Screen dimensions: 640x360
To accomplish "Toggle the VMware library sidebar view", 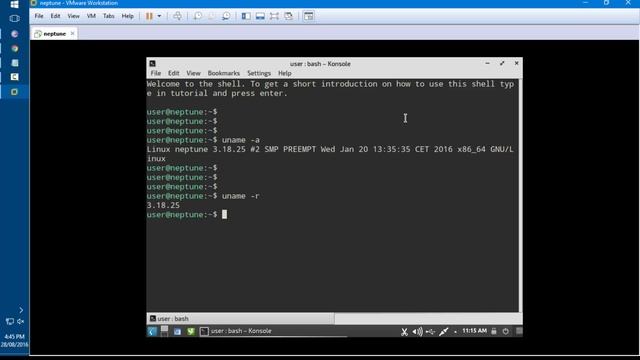I will [x=246, y=16].
